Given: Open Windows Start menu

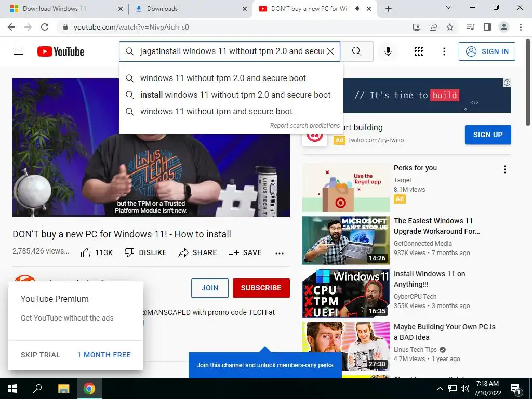Looking at the screenshot, I should 12,389.
